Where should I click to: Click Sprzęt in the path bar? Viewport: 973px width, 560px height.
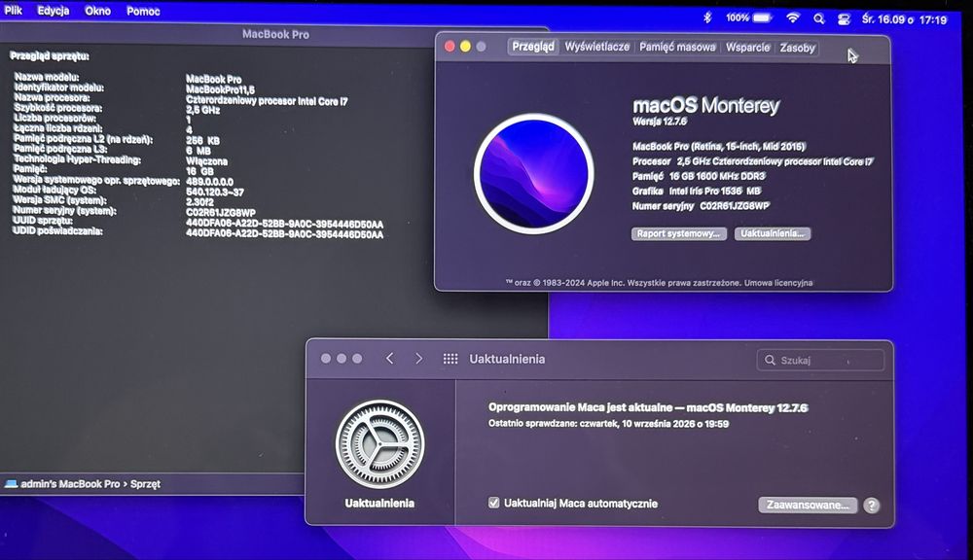pyautogui.click(x=145, y=484)
